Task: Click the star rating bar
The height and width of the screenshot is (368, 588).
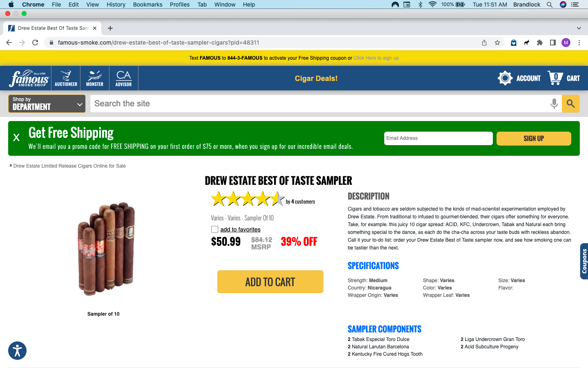Action: click(248, 199)
